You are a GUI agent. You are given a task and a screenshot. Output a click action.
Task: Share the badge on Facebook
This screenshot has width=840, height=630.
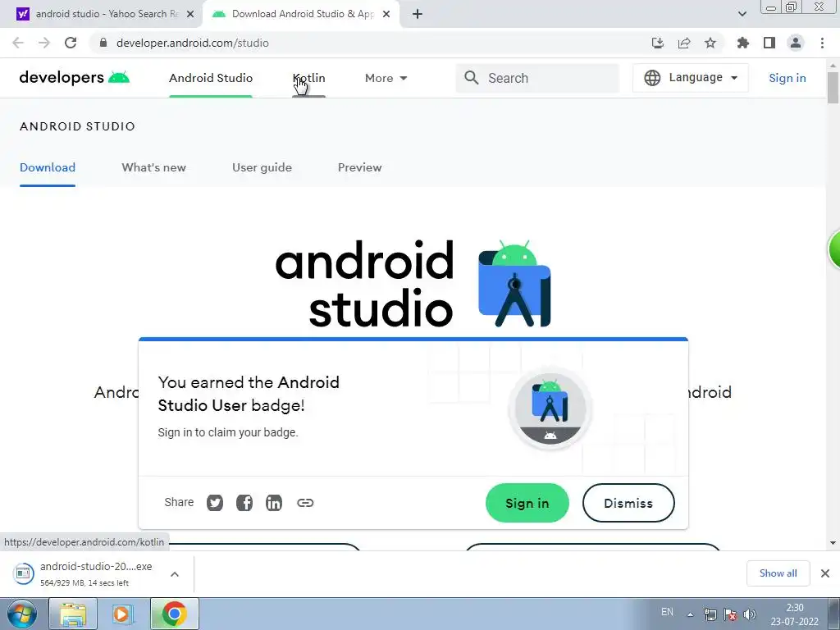(244, 503)
